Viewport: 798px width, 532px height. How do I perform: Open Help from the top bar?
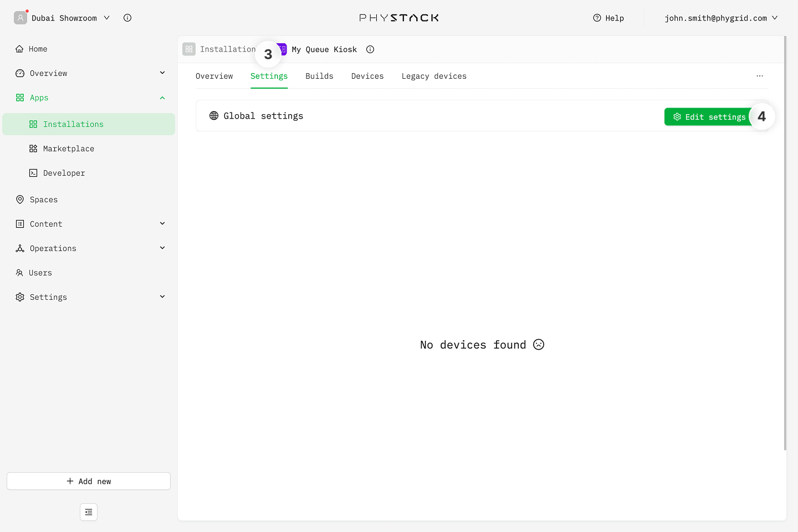[608, 18]
